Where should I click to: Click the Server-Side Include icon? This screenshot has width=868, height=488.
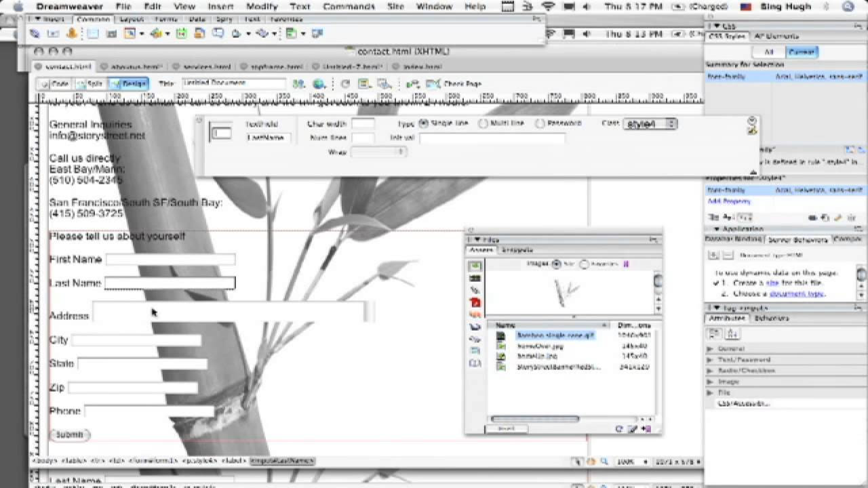click(x=200, y=33)
